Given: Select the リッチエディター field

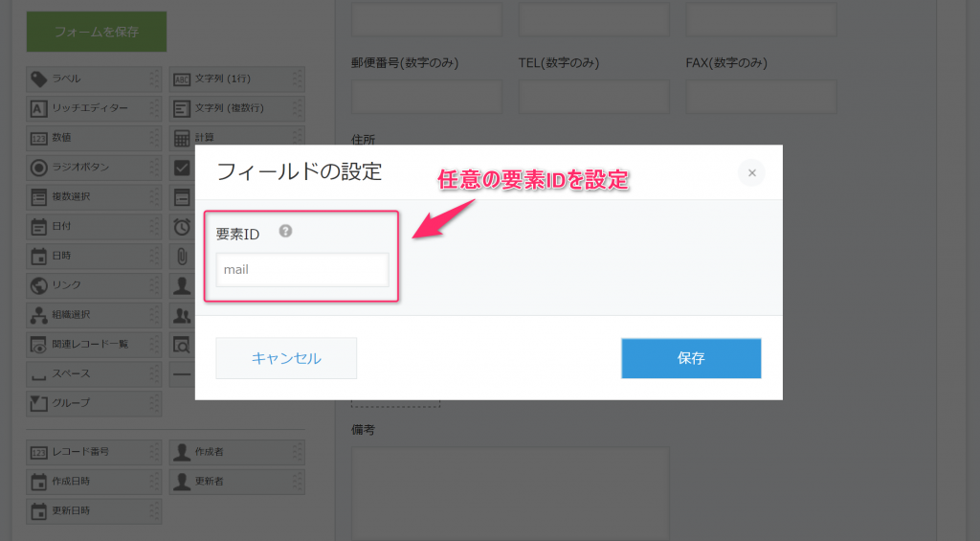Looking at the screenshot, I should coord(94,108).
